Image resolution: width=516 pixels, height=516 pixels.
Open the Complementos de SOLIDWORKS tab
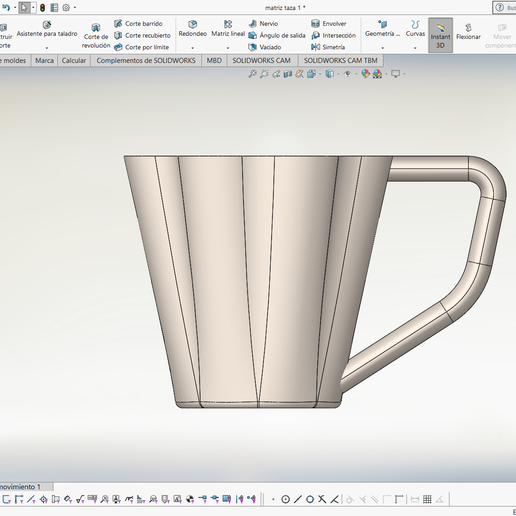(x=146, y=61)
